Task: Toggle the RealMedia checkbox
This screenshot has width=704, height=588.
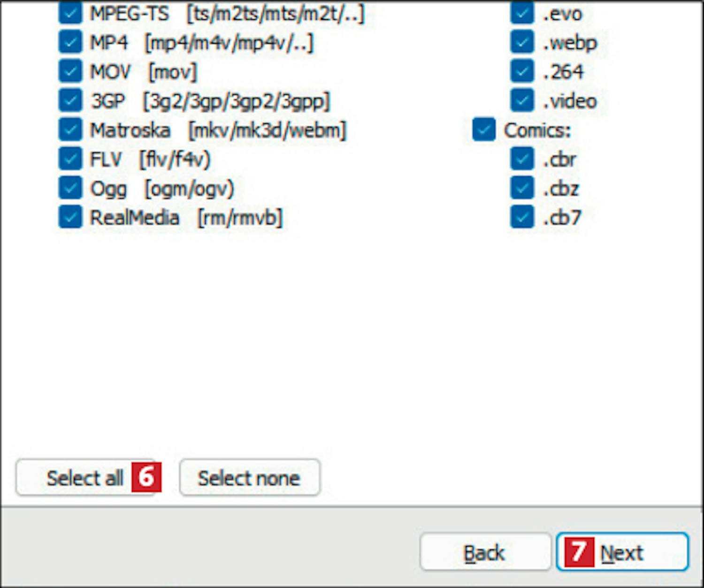Action: coord(70,217)
